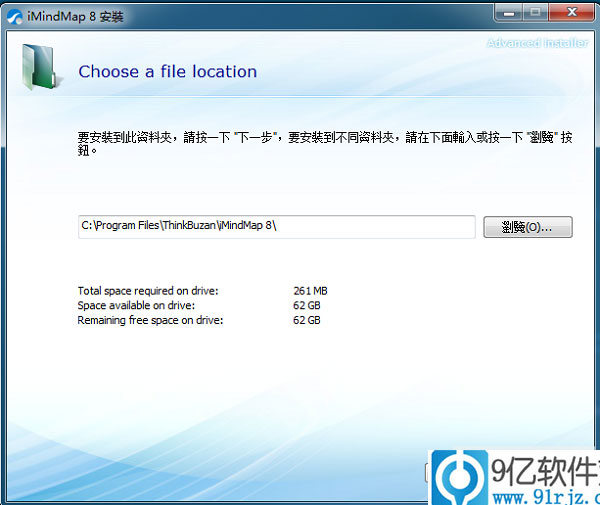This screenshot has height=505, width=600.
Task: Select the "Space available on drive" label
Action: pyautogui.click(x=135, y=305)
